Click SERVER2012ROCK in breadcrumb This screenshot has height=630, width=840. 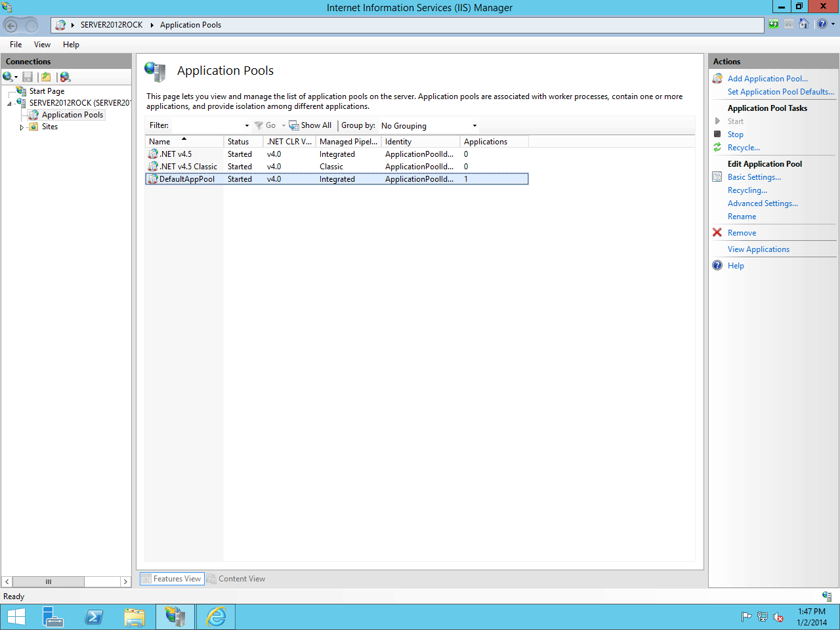tap(112, 25)
